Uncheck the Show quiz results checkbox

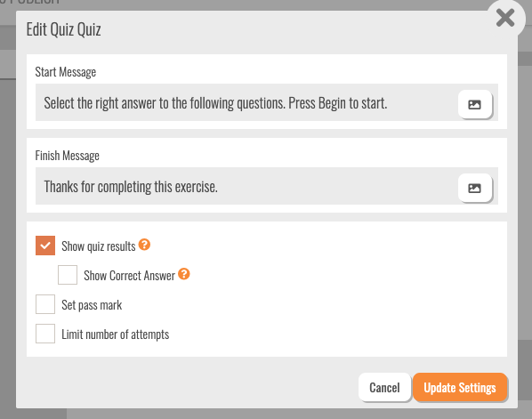pyautogui.click(x=45, y=246)
